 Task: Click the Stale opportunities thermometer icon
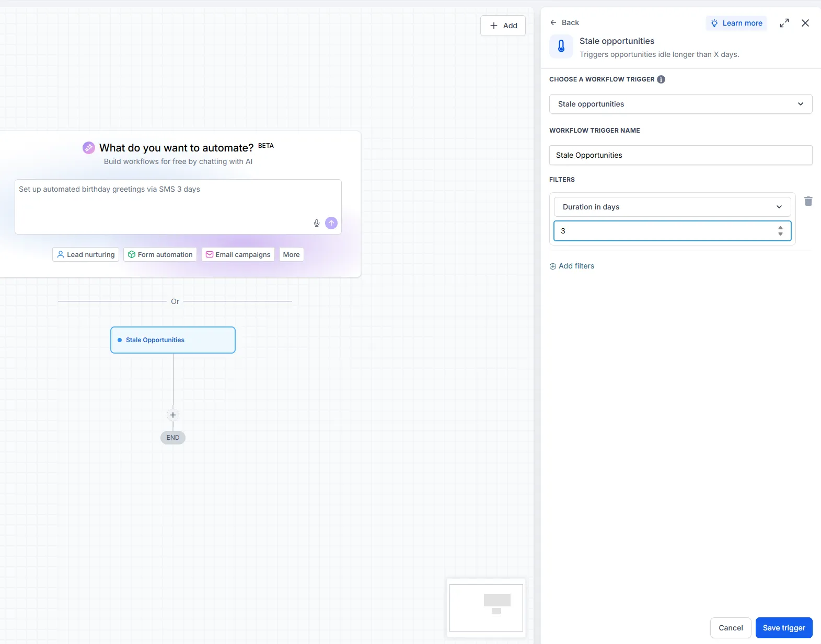click(x=561, y=46)
